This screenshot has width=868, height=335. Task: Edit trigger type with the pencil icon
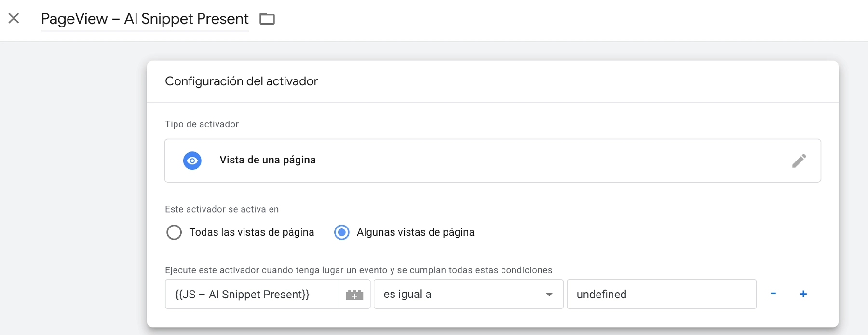point(799,161)
